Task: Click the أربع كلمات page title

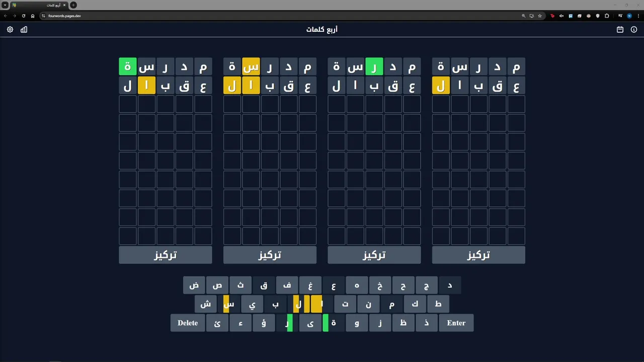Action: tap(322, 30)
